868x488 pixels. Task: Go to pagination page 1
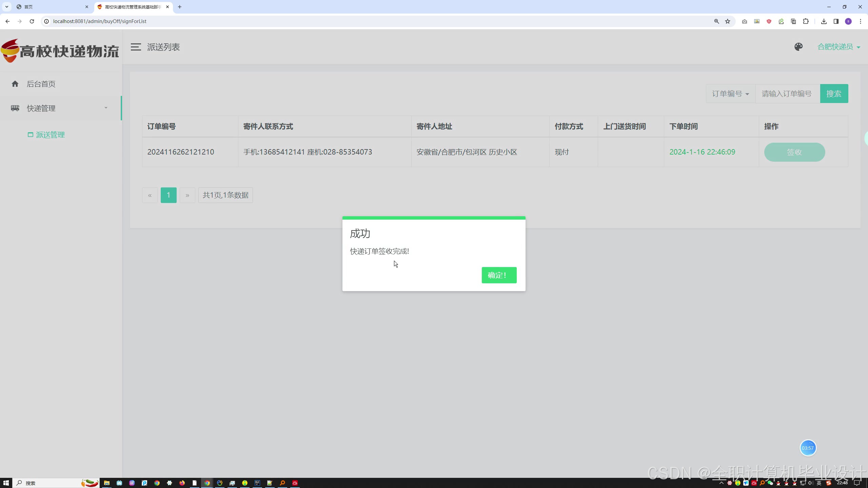point(169,195)
